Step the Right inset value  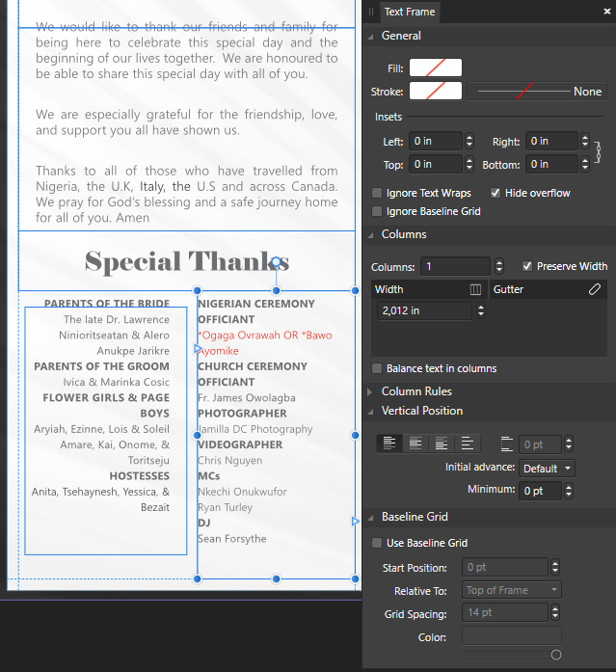click(x=585, y=141)
